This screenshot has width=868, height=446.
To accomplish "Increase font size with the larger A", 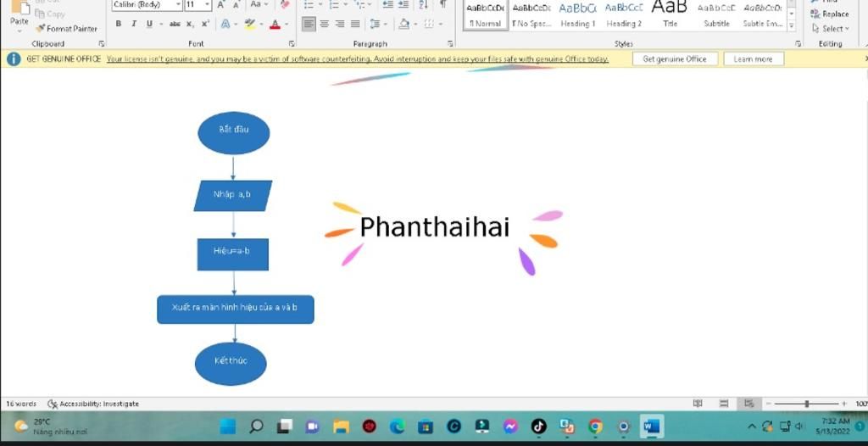I will pos(221,5).
